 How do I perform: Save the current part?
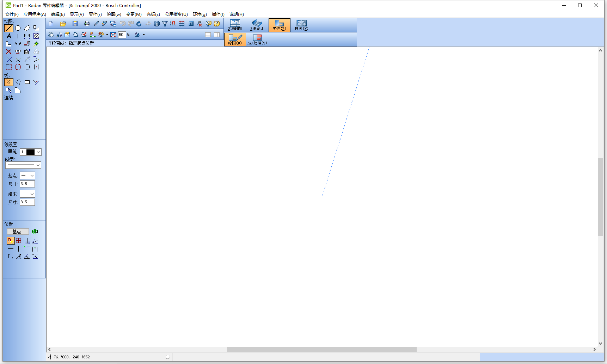pos(75,24)
